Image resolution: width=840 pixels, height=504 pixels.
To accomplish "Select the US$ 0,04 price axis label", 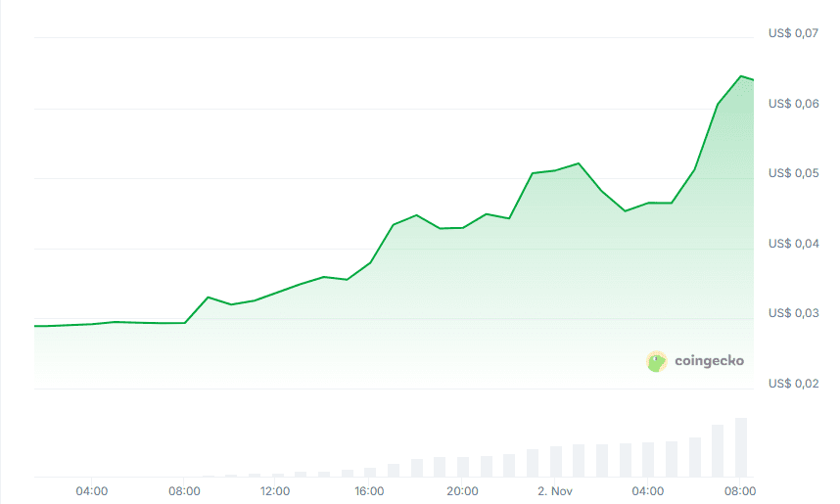I will pos(793,244).
